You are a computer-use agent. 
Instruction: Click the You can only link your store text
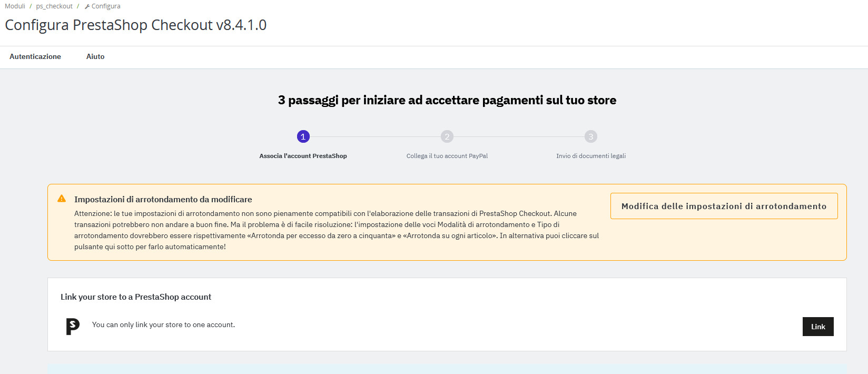[x=163, y=324]
